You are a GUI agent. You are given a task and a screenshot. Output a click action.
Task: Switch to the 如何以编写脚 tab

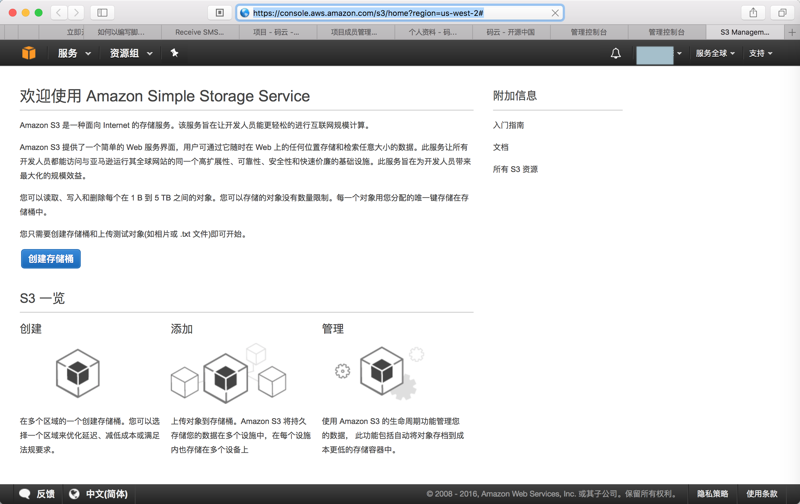121,32
